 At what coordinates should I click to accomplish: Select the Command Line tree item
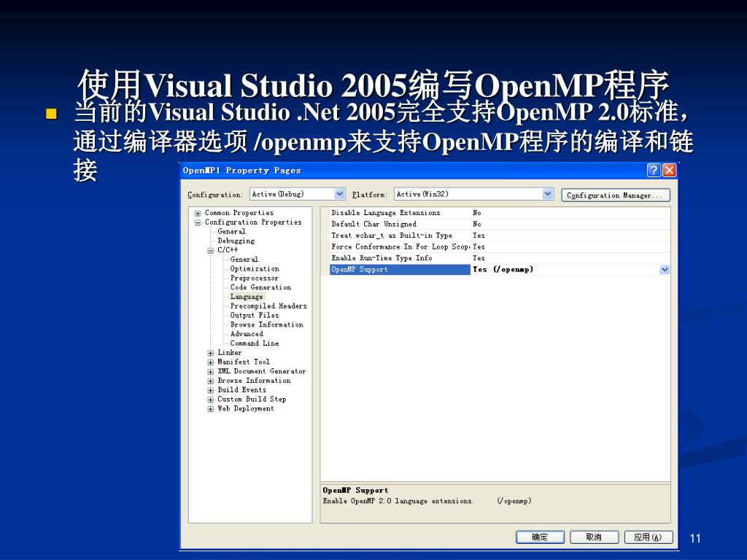[255, 343]
